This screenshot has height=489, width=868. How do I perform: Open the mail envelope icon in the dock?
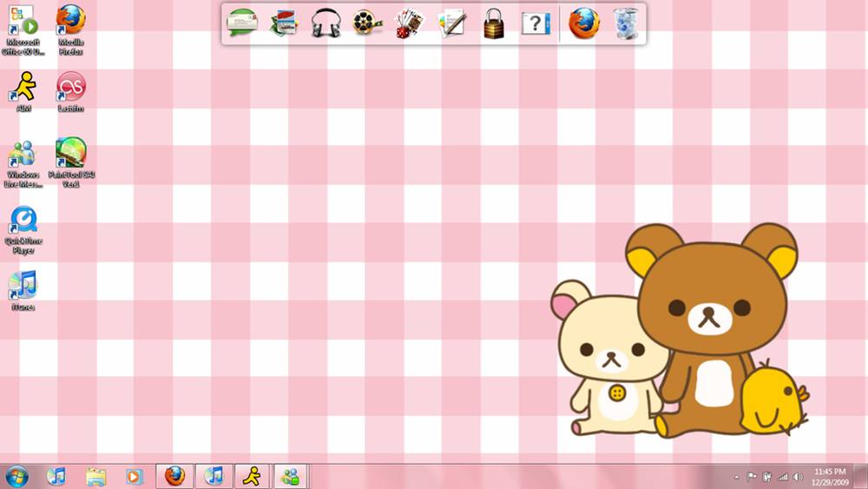click(x=242, y=23)
